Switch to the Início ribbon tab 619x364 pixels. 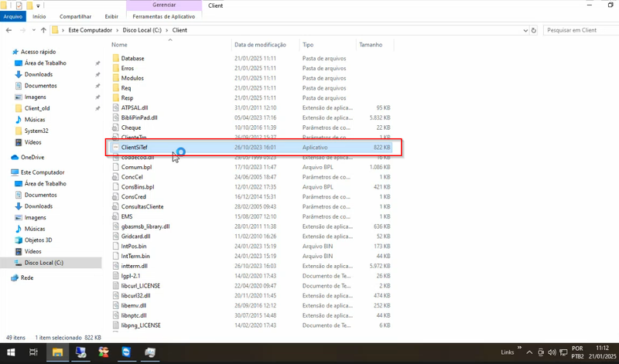click(39, 16)
